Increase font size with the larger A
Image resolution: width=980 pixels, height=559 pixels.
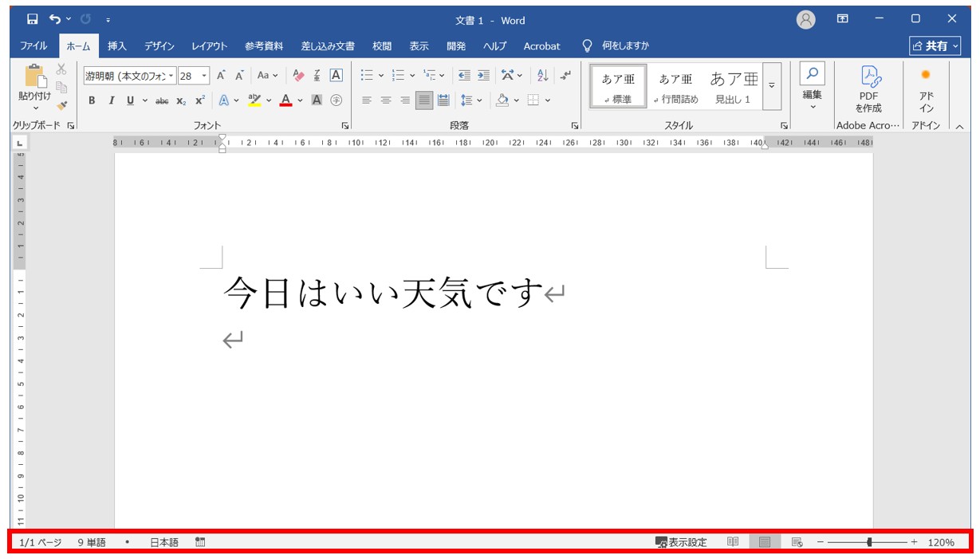coord(221,76)
